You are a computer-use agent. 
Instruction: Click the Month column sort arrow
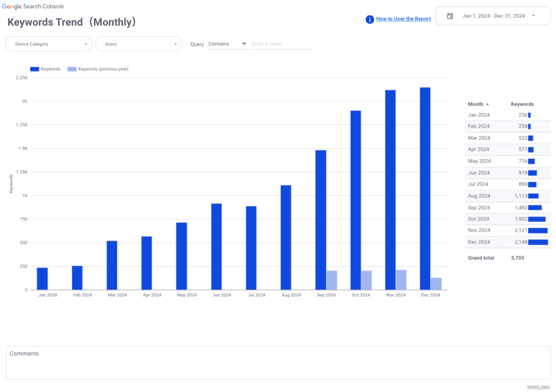click(487, 105)
